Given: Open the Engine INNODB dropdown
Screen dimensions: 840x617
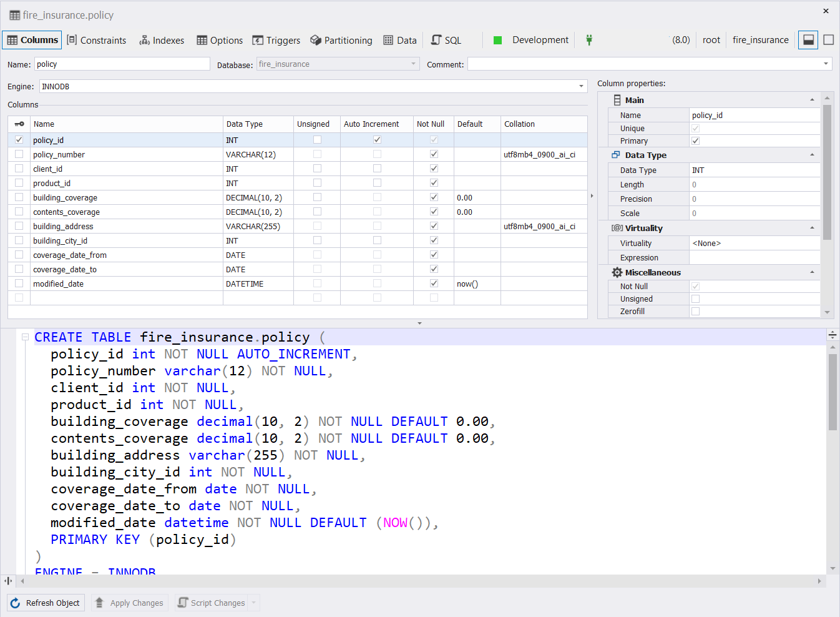Looking at the screenshot, I should pyautogui.click(x=313, y=86).
